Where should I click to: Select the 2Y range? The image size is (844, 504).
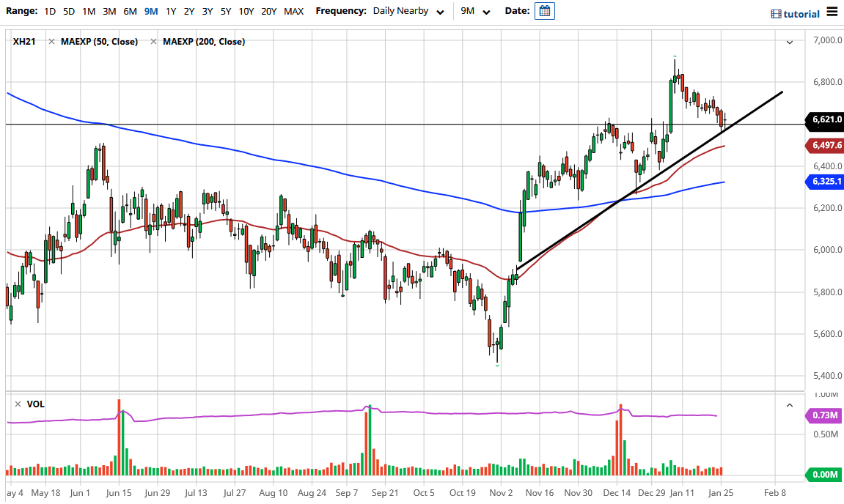pyautogui.click(x=189, y=11)
